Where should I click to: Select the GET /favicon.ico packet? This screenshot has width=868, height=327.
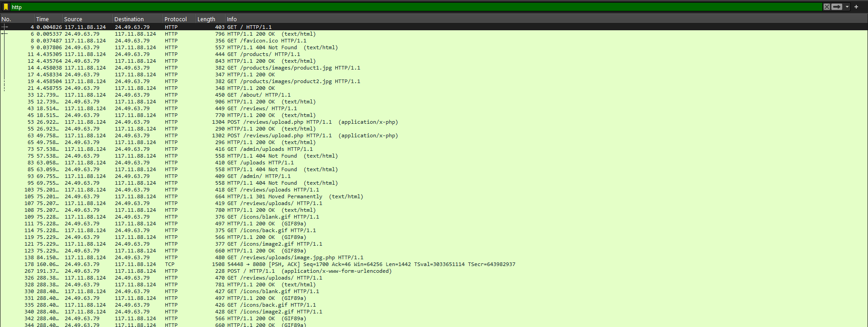coord(434,41)
